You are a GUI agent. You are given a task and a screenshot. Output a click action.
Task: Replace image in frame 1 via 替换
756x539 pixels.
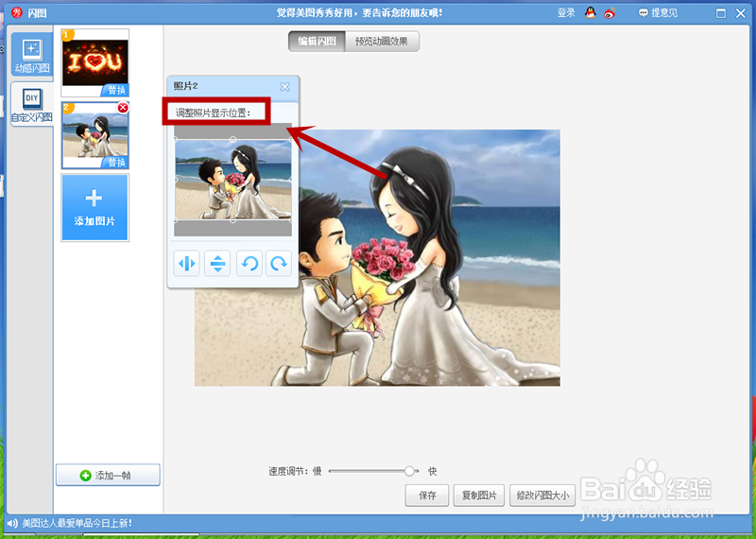coord(115,90)
